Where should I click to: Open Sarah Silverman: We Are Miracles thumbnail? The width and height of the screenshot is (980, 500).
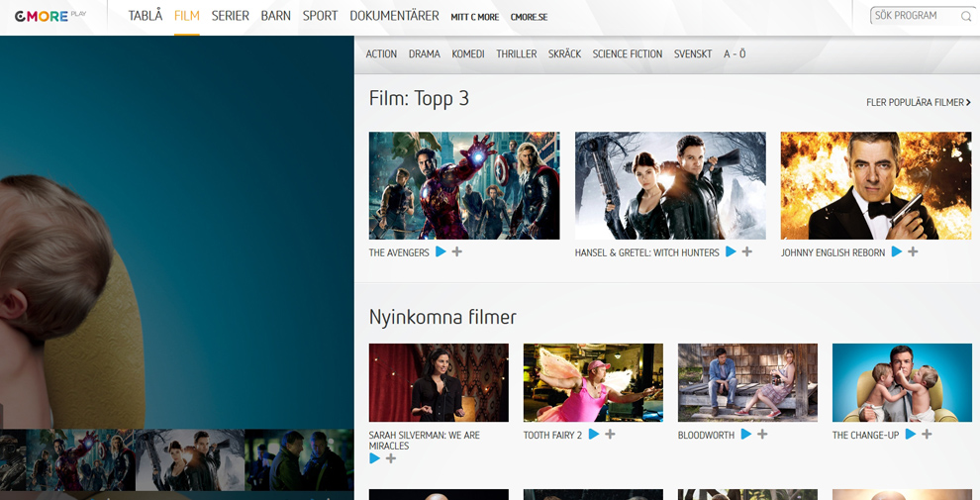439,383
